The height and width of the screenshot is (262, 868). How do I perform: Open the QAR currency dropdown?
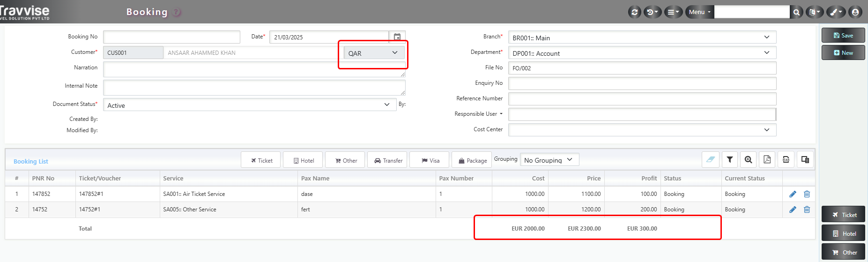coord(373,53)
